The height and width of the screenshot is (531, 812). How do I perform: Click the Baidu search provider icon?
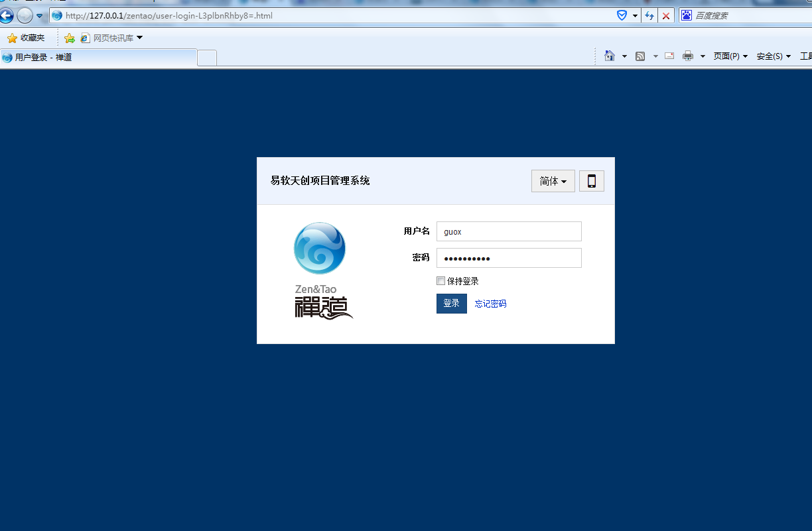pyautogui.click(x=687, y=15)
